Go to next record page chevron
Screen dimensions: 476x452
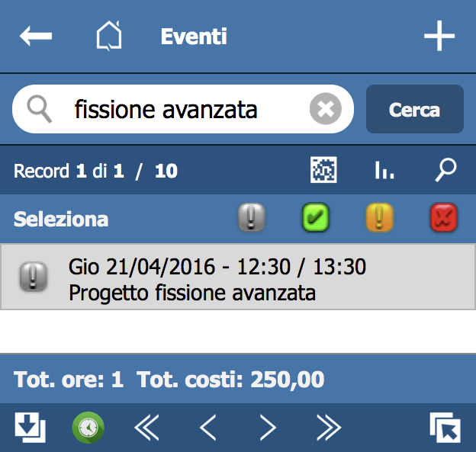click(269, 427)
